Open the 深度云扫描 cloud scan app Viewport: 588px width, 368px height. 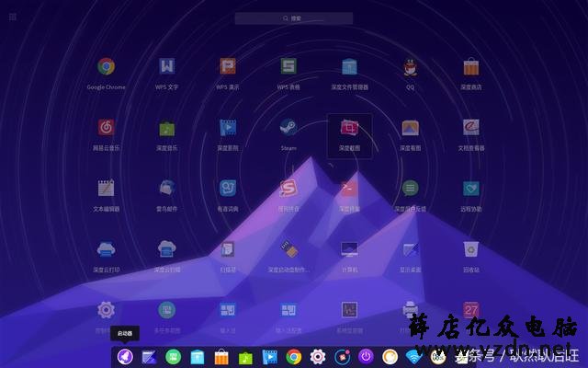tap(167, 249)
